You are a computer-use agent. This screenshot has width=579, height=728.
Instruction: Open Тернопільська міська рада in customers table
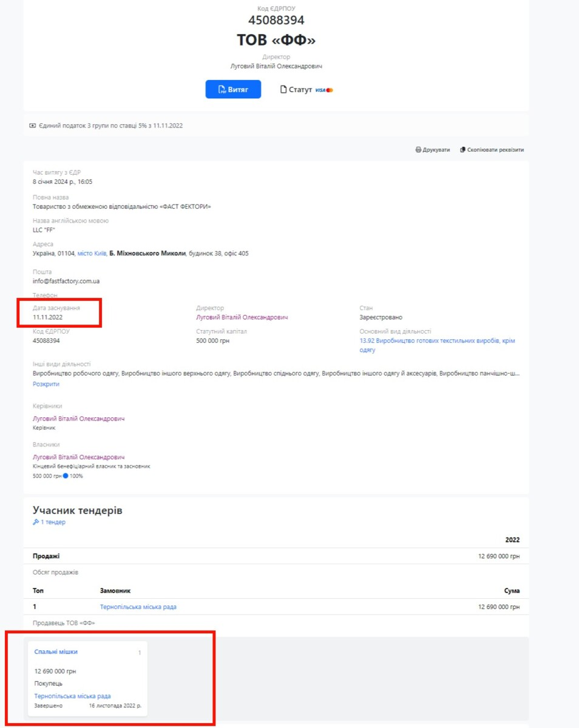pos(138,607)
